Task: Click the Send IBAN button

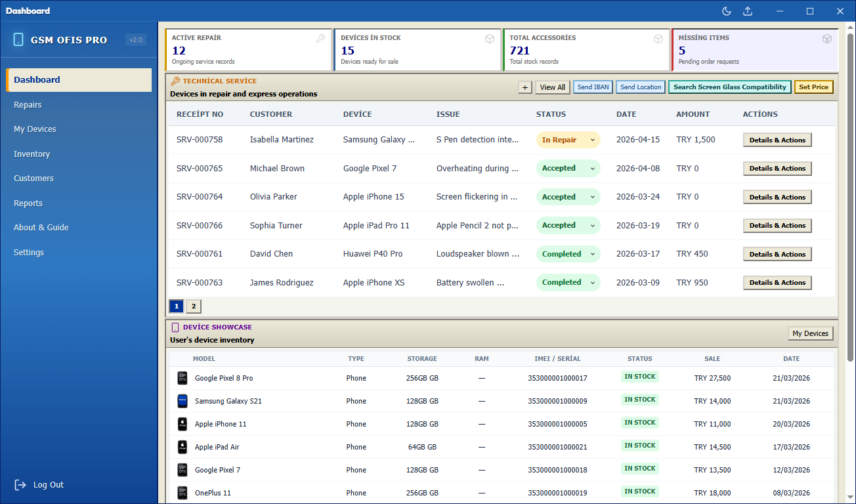Action: point(593,87)
